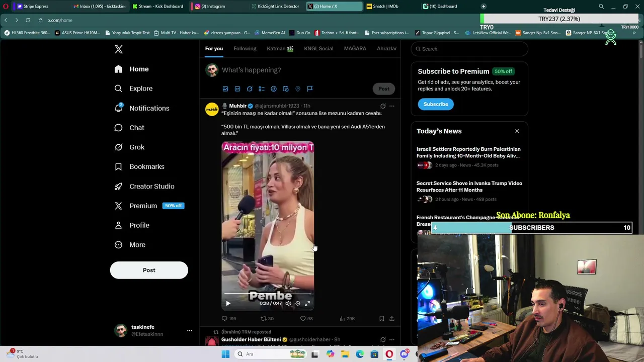
Task: Open Bookmarks in the sidebar
Action: click(140, 166)
